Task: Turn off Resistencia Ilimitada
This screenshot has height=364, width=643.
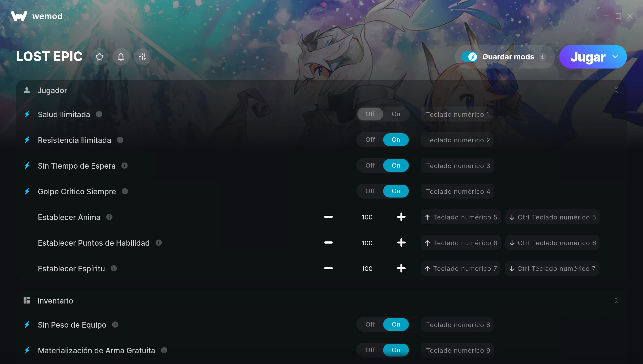Action: pos(370,140)
